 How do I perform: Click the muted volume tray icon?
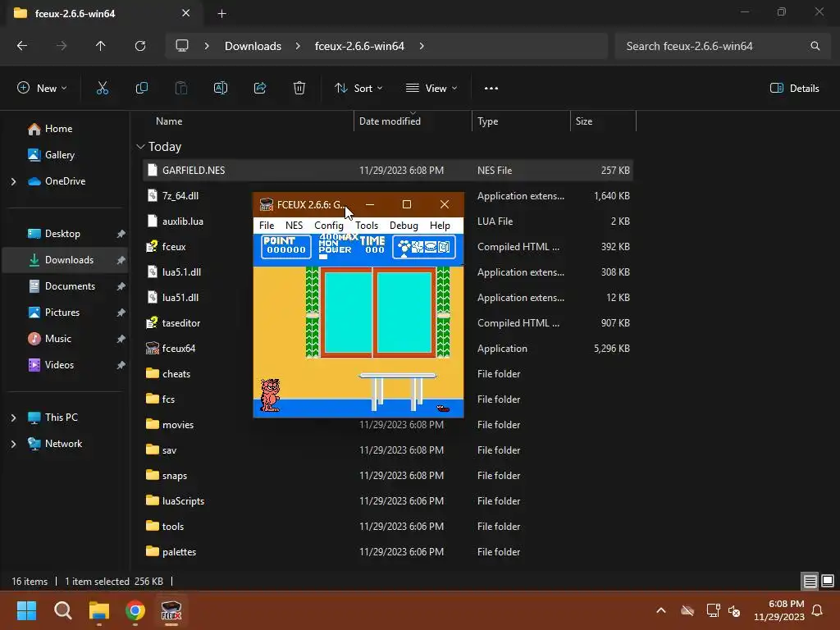coord(734,610)
